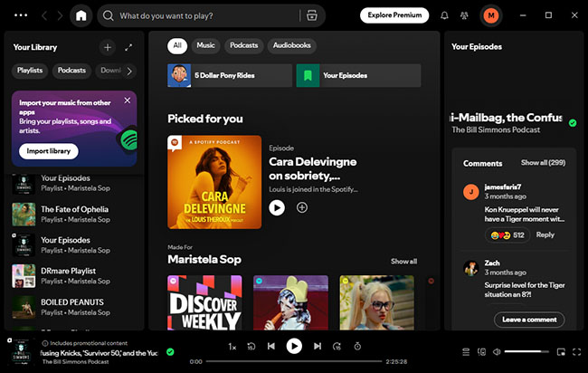Click the Import library button
The width and height of the screenshot is (588, 373).
click(48, 151)
